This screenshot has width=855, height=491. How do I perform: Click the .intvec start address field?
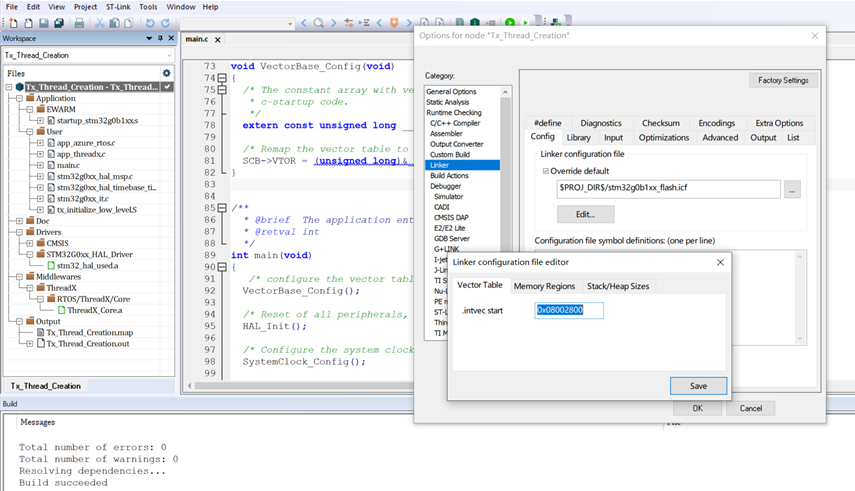[x=569, y=310]
